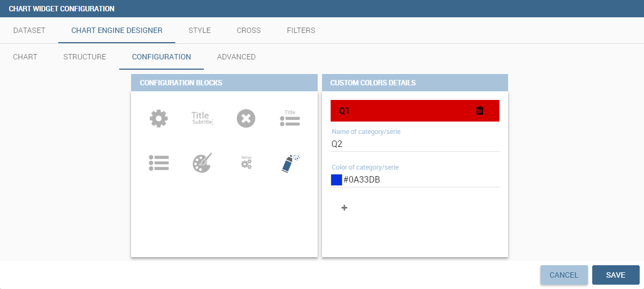The image size is (644, 289).
Task: Open the legend title configuration block
Action: coord(290,118)
